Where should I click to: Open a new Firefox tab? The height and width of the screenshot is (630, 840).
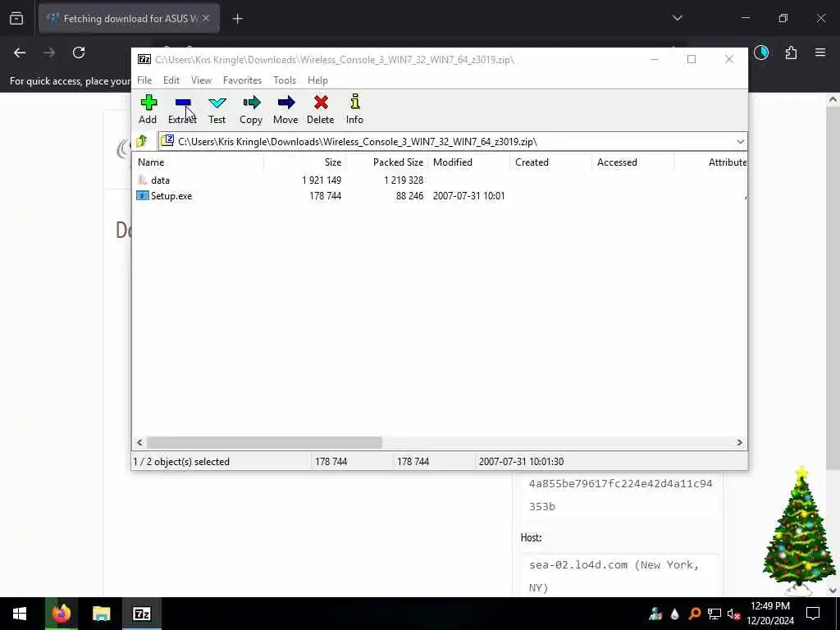coord(237,19)
